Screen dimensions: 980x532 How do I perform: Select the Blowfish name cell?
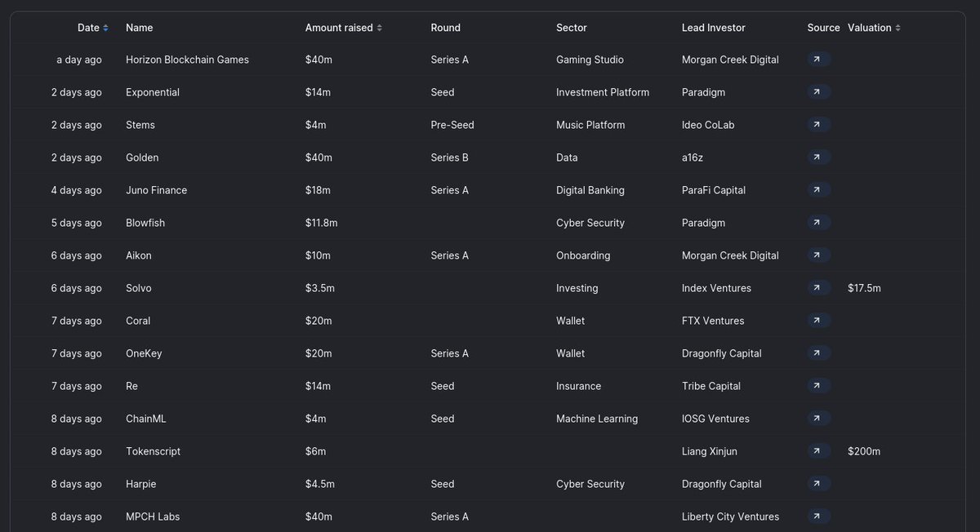click(x=146, y=223)
